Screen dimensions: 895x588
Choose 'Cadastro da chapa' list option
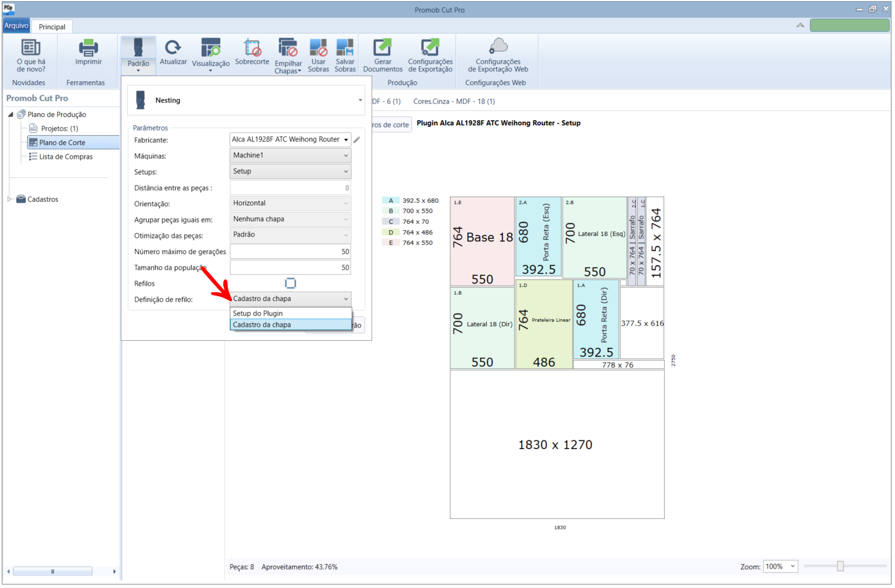(x=291, y=324)
